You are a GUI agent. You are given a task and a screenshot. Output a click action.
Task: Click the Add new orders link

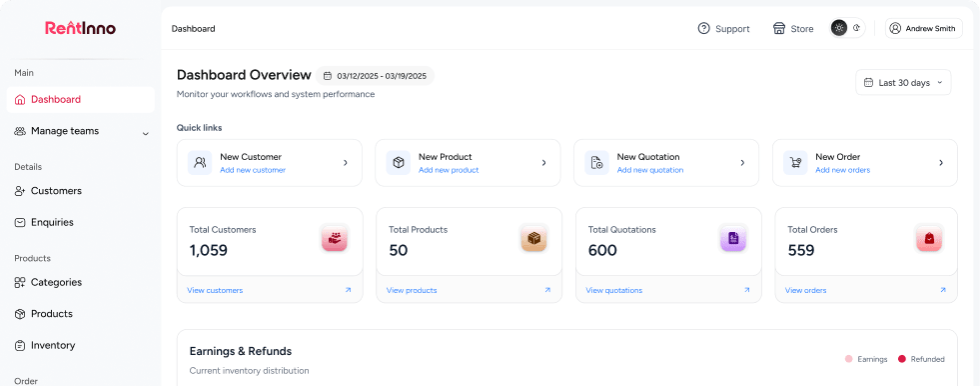(842, 170)
